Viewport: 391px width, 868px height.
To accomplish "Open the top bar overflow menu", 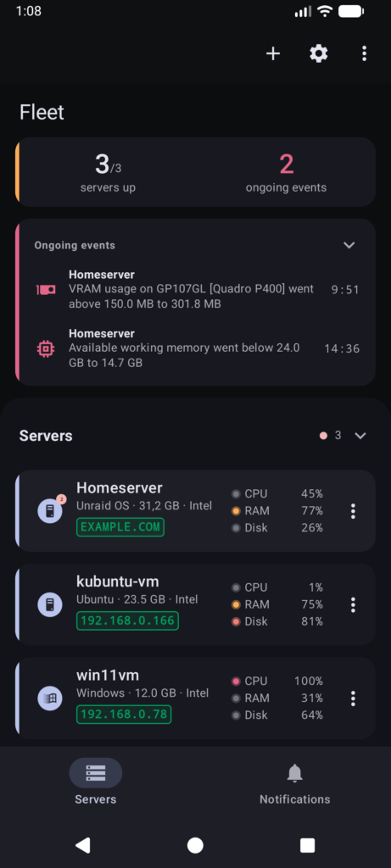I will [364, 53].
